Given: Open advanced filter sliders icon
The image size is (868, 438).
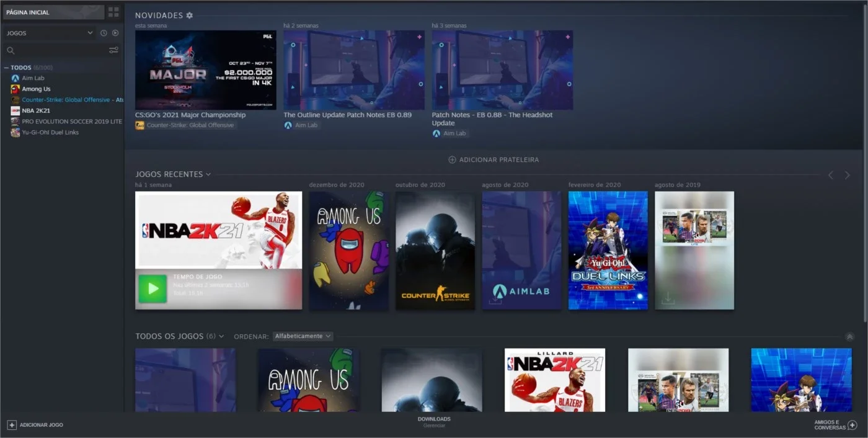Looking at the screenshot, I should pyautogui.click(x=113, y=50).
